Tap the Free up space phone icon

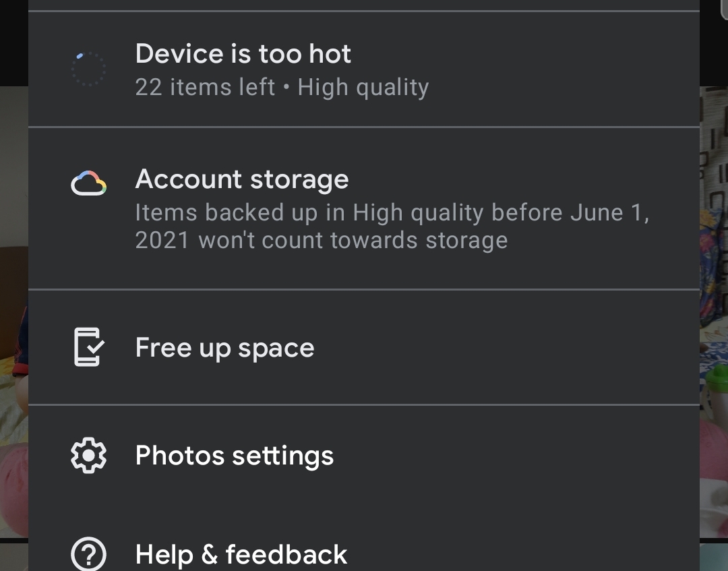(x=88, y=347)
